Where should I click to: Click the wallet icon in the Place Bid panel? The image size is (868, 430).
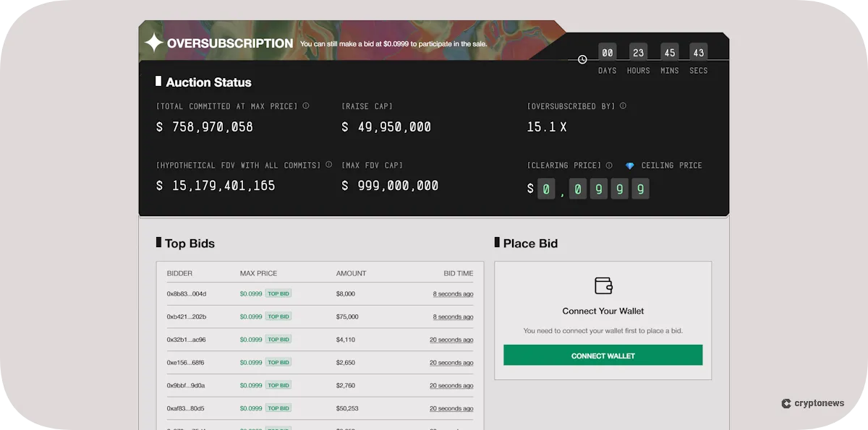click(603, 285)
